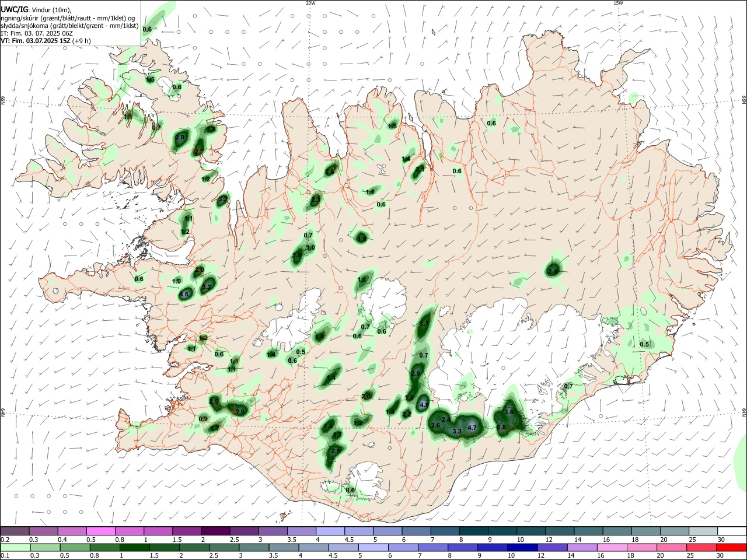
Task: Pick the bottom-row 3–3.5 grey-green swatch
Action: [254, 548]
